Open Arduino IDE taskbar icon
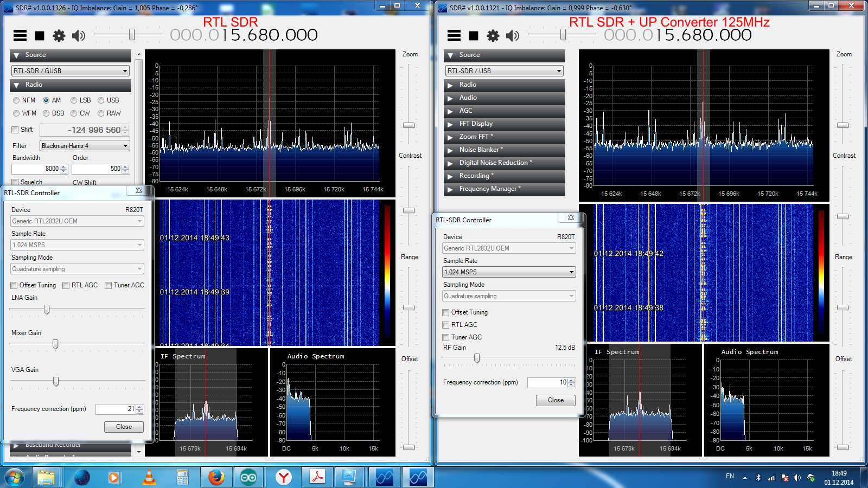 pyautogui.click(x=249, y=478)
